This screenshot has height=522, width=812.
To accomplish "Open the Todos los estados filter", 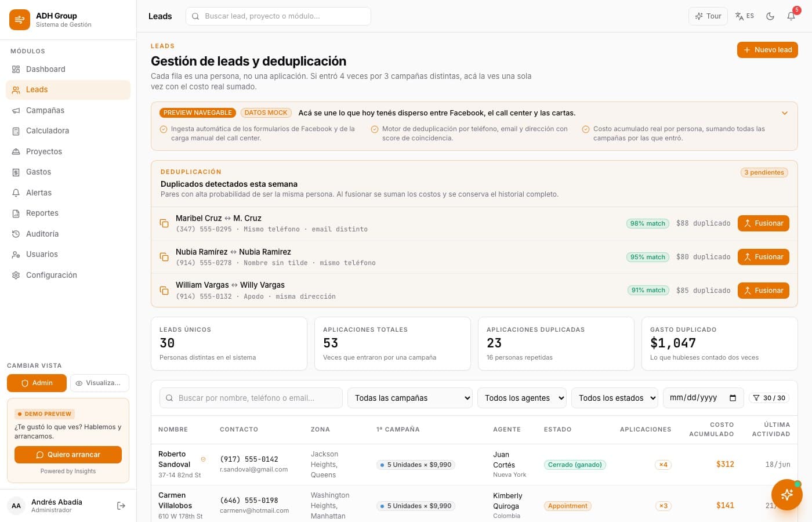I will [615, 398].
